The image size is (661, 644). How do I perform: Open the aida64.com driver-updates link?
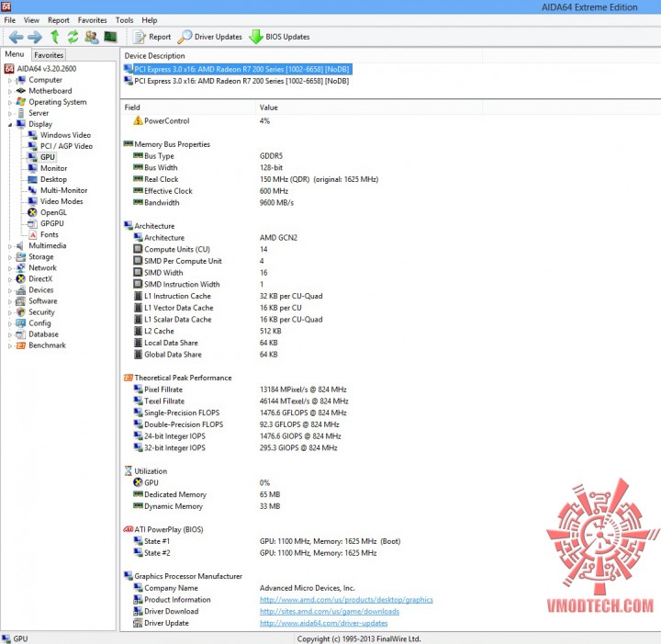click(323, 624)
